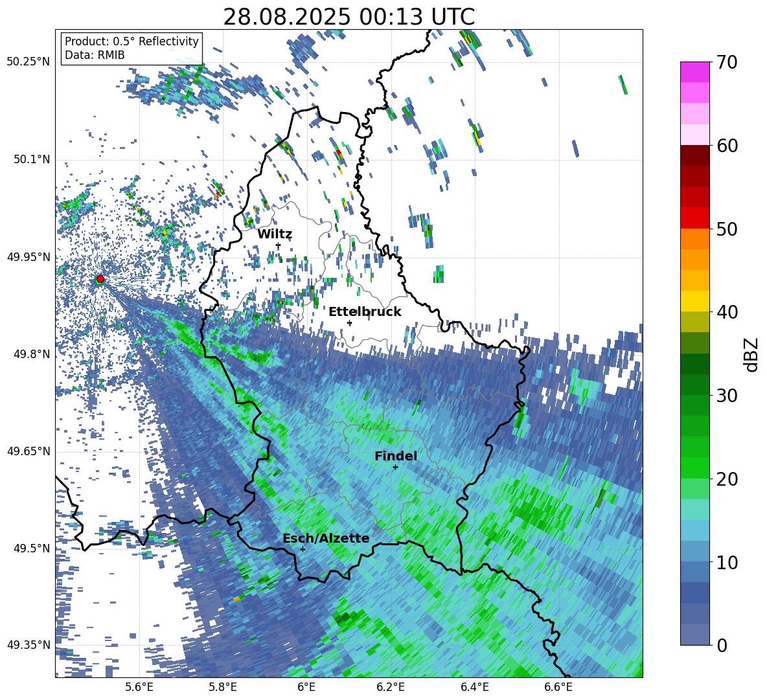Click the Esch/Alzette city label

click(326, 538)
